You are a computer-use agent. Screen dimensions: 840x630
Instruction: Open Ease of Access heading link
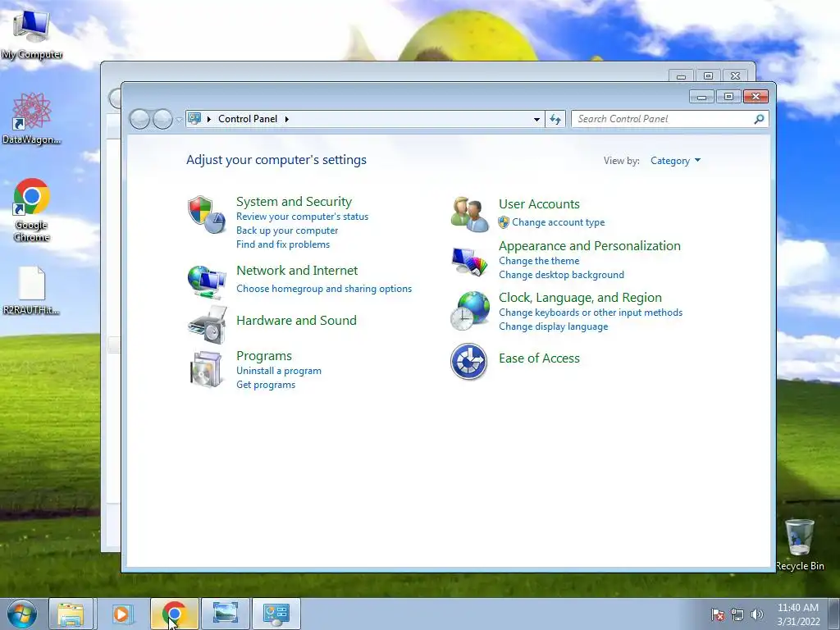[539, 358]
